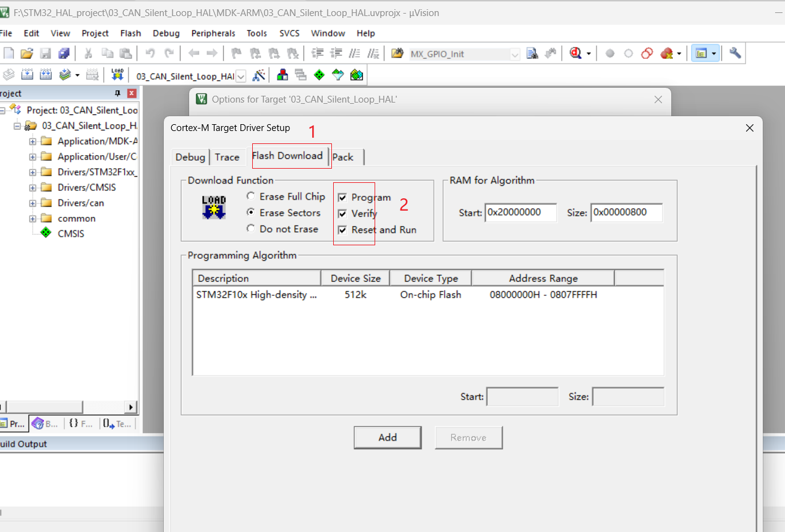The width and height of the screenshot is (785, 532).
Task: Open the Peripherals menu
Action: pos(213,33)
